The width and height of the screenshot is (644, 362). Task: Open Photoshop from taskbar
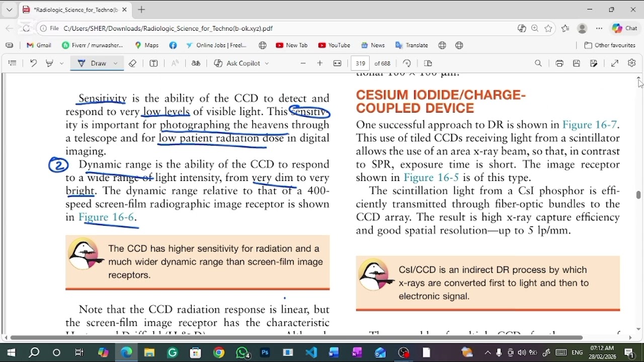tap(265, 352)
